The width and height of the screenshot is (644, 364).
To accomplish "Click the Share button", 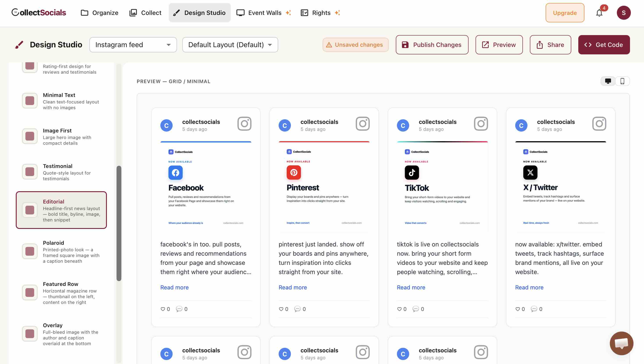I will [550, 45].
